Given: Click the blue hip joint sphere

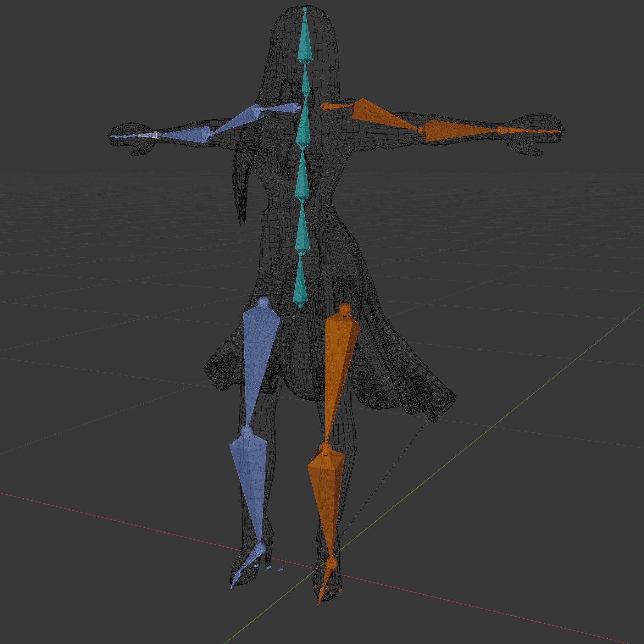Looking at the screenshot, I should [x=264, y=302].
